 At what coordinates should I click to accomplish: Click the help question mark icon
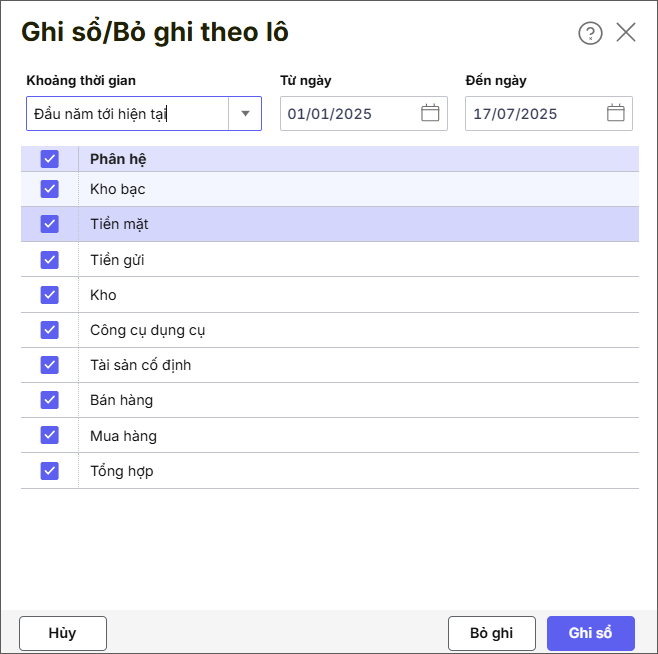pyautogui.click(x=590, y=33)
